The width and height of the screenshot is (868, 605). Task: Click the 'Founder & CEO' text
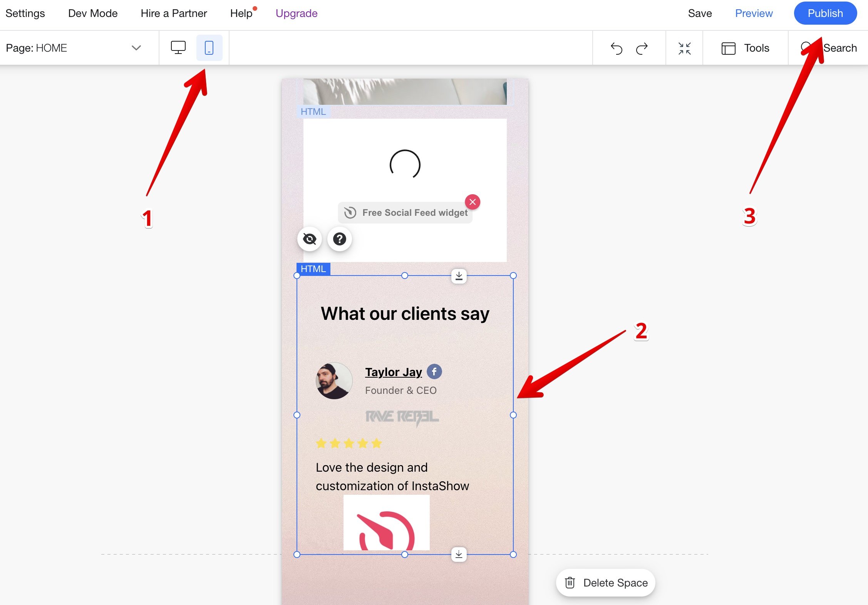(400, 390)
